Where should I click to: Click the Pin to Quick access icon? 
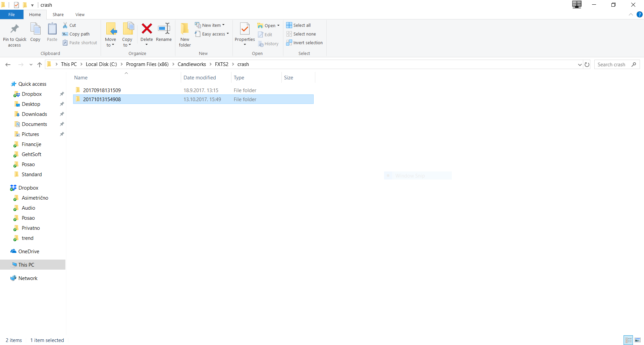[x=14, y=29]
